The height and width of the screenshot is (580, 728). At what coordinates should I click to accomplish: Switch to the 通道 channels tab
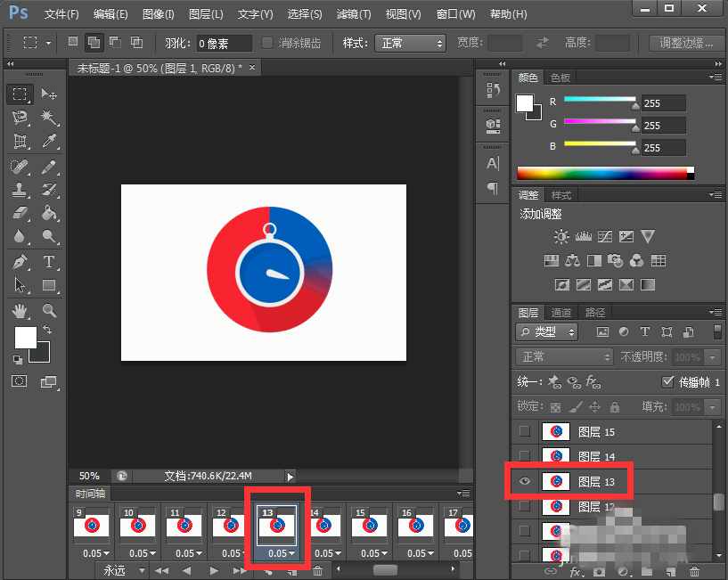(x=561, y=313)
